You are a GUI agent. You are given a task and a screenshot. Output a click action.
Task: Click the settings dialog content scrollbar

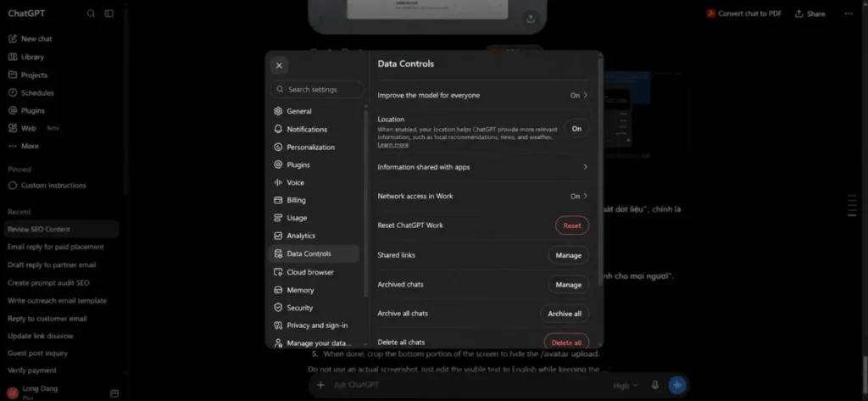pos(601,172)
